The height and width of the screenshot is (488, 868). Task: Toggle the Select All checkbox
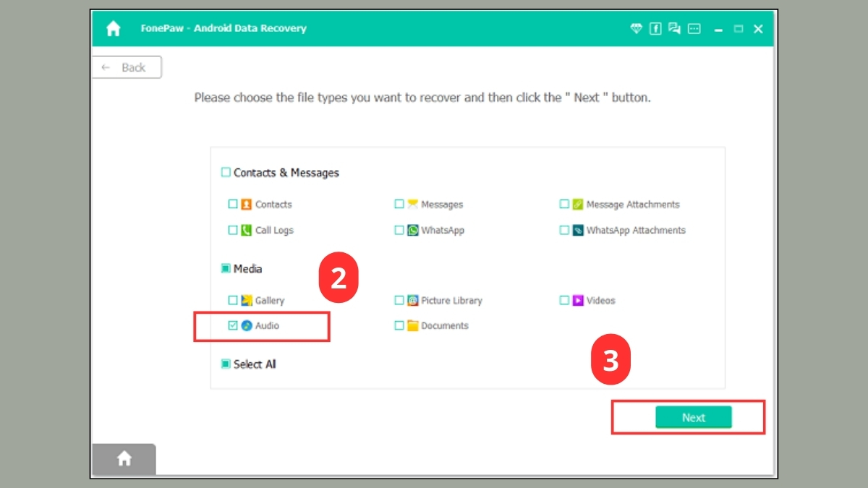(x=226, y=364)
